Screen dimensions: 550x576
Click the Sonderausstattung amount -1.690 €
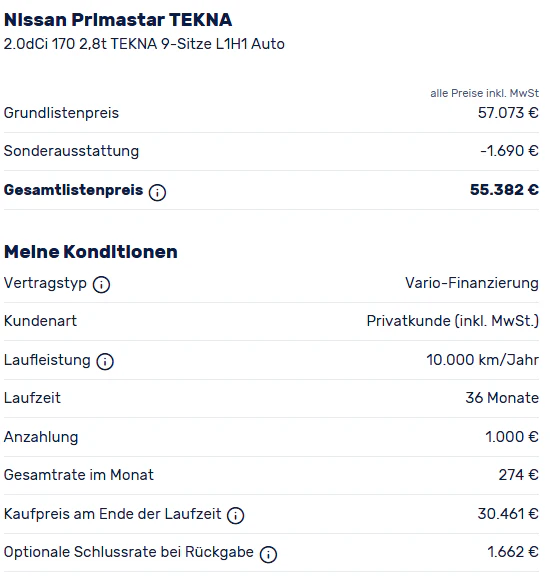tap(510, 151)
